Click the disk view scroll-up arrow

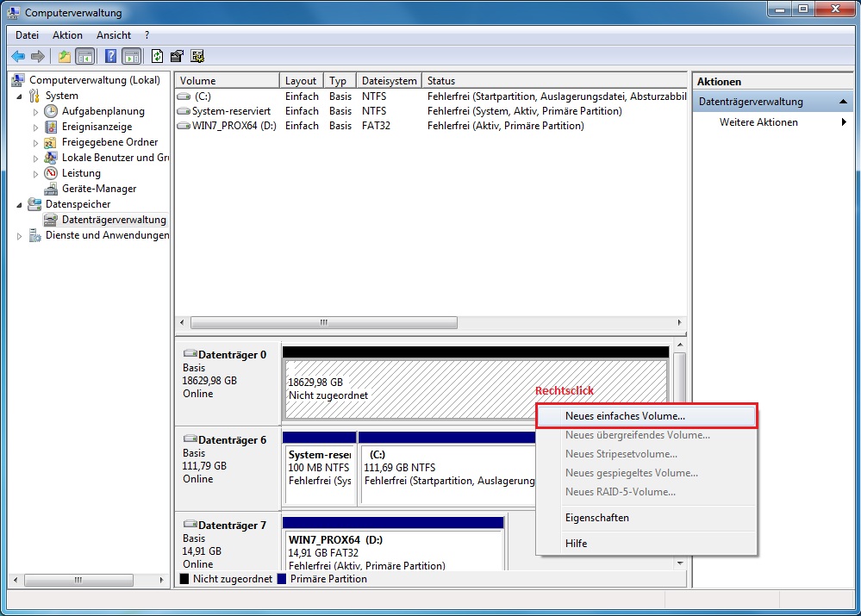pos(680,345)
